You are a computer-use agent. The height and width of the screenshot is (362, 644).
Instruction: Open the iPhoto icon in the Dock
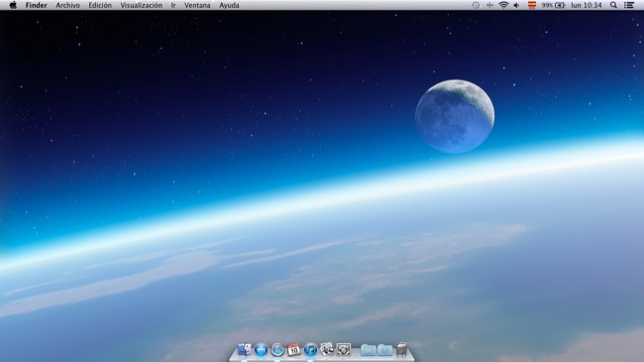coord(327,350)
